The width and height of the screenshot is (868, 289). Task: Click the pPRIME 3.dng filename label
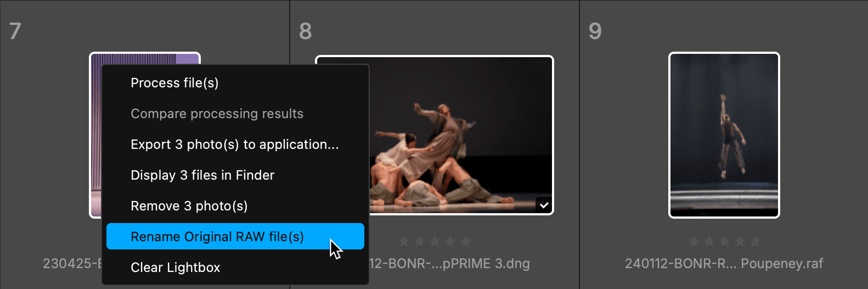point(449,264)
